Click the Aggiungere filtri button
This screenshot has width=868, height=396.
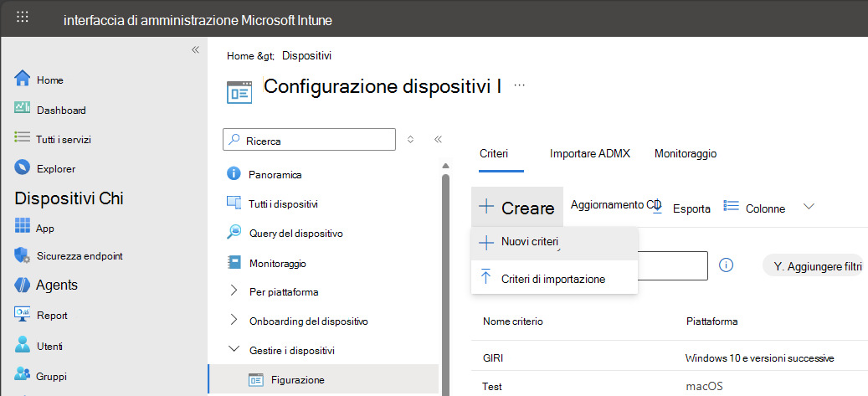813,266
